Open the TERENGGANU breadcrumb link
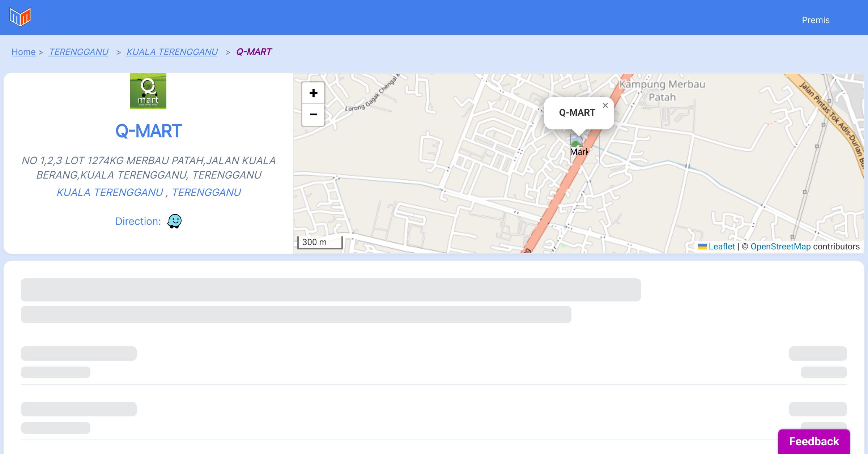This screenshot has width=868, height=454. click(78, 52)
